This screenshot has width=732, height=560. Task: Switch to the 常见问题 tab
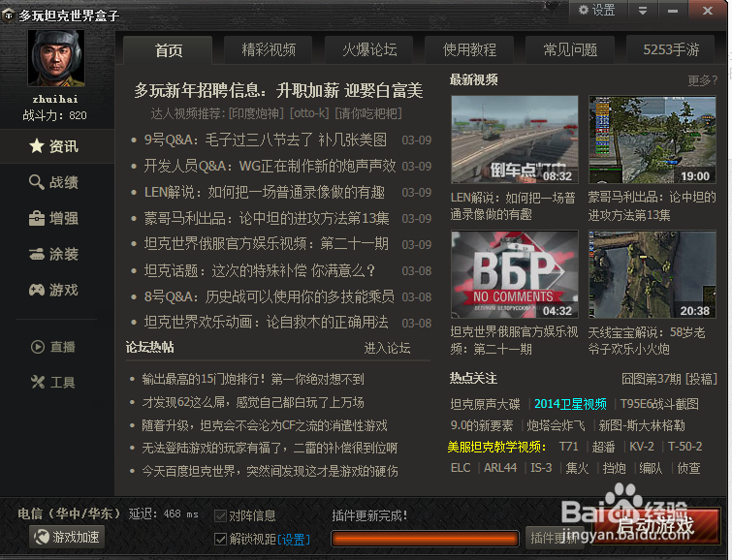(570, 50)
